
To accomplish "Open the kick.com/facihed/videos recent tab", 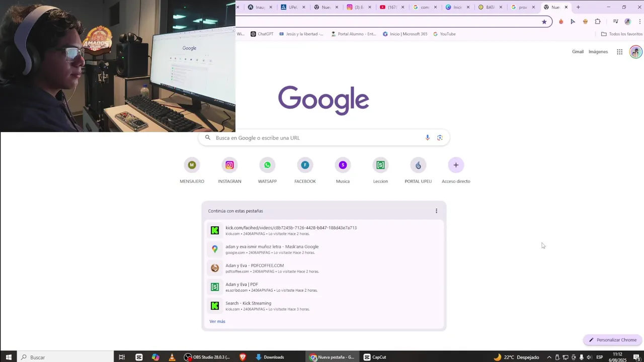I will [324, 230].
